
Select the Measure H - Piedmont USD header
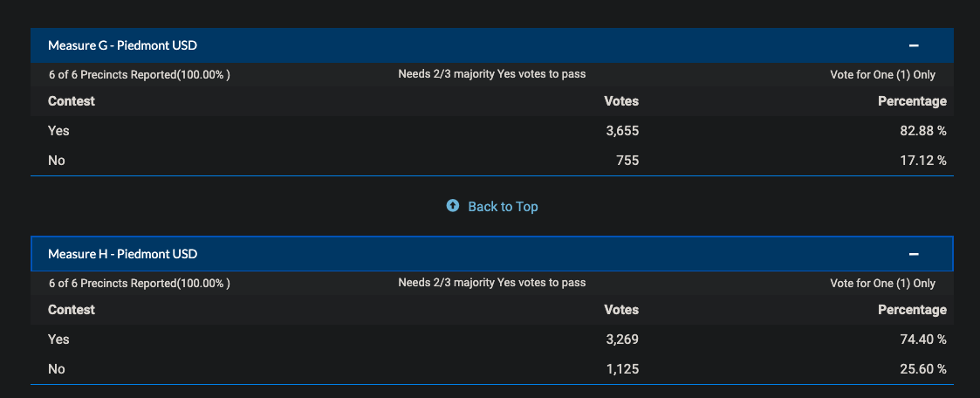tap(492, 254)
